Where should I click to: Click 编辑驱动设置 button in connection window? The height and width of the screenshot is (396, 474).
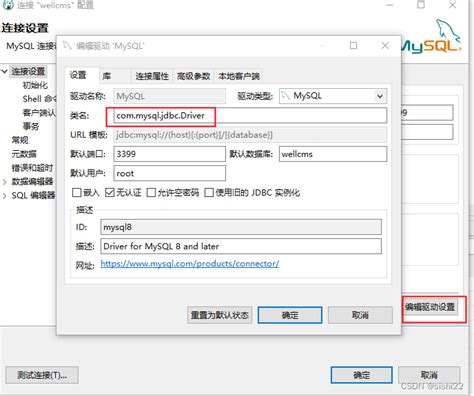click(430, 307)
